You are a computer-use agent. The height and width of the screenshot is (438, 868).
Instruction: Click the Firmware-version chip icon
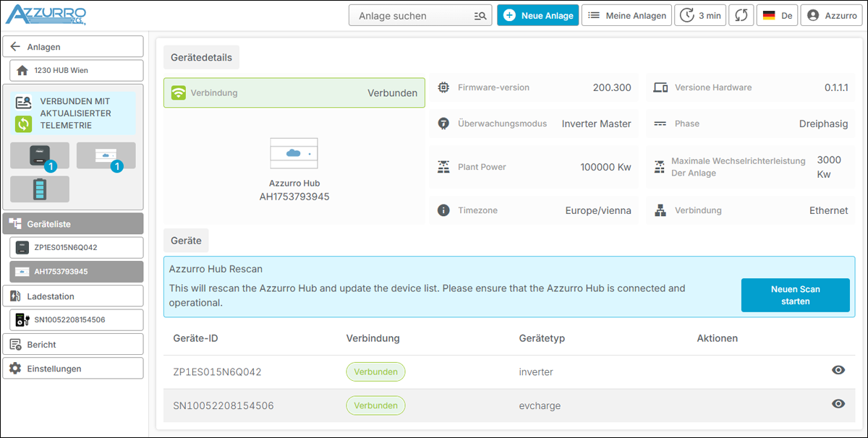(x=443, y=87)
